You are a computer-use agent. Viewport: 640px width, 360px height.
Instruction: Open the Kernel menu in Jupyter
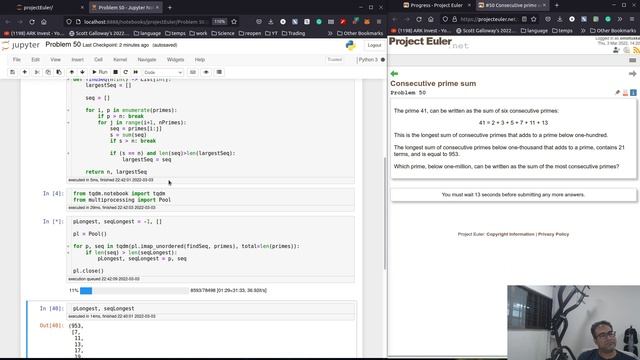pyautogui.click(x=120, y=60)
